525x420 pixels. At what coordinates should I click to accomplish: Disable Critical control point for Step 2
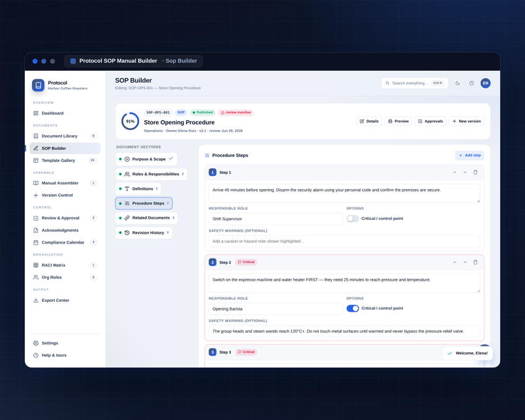[x=352, y=308]
